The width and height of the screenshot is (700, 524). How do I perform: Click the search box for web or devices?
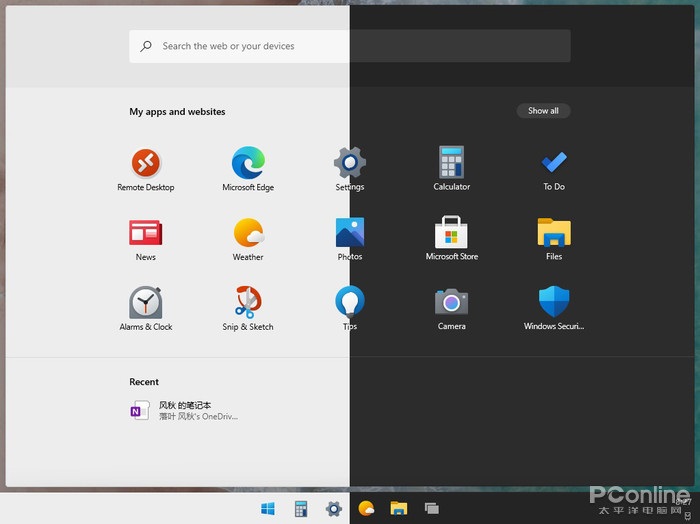pyautogui.click(x=350, y=46)
